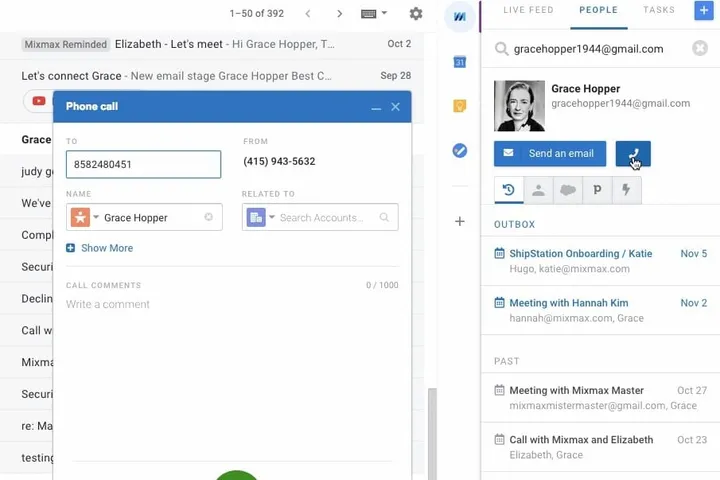Click the YouTube attachment chip
Viewport: 720px width, 480px height.
coord(39,101)
